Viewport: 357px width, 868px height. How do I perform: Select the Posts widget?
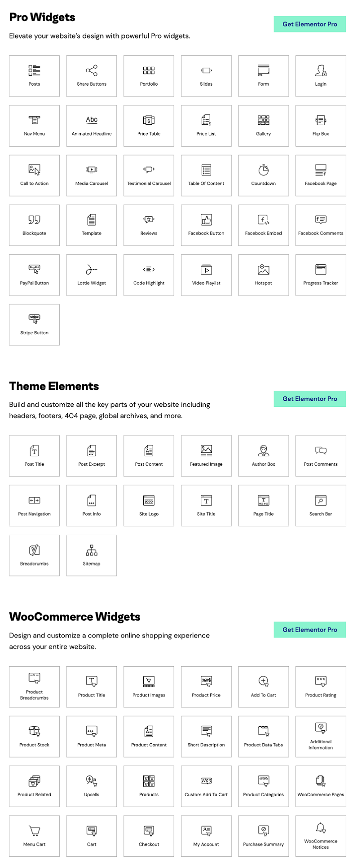(34, 76)
